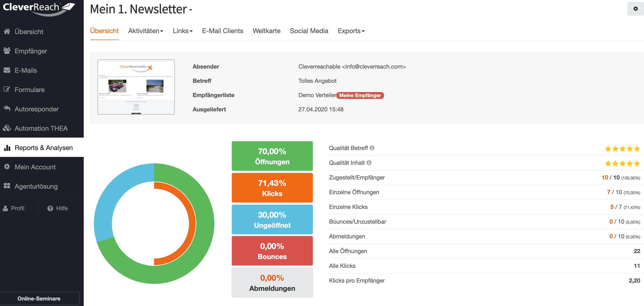Click the people icon for Empfänger
Screen dimensions: 644x306
tap(7, 50)
